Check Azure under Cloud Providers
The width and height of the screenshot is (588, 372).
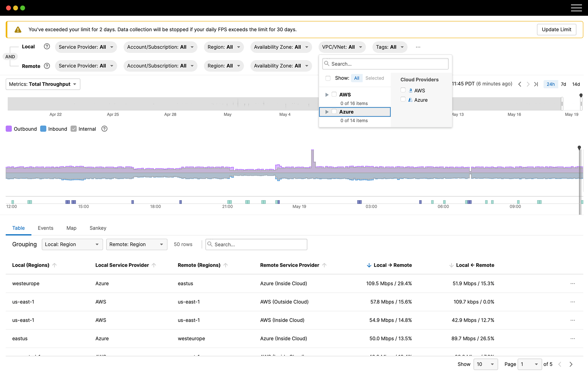pos(403,99)
